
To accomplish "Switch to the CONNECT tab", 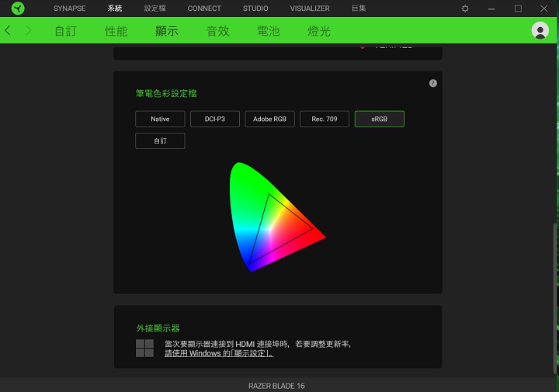I will 204,9.
